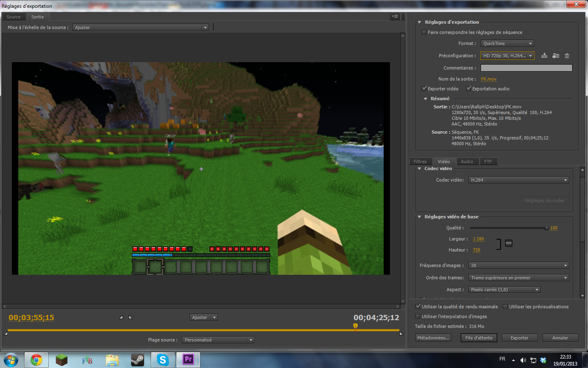Open the Dropbox tray icon
Viewport: 588px width, 368px height.
pos(543,360)
